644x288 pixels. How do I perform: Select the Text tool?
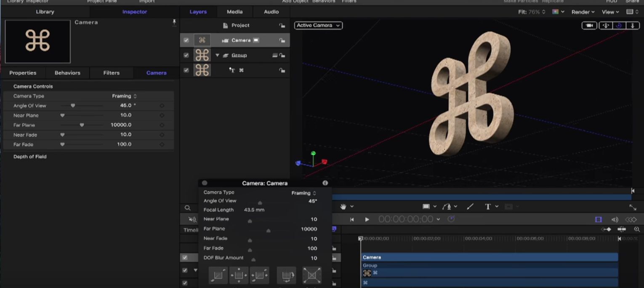pyautogui.click(x=488, y=207)
